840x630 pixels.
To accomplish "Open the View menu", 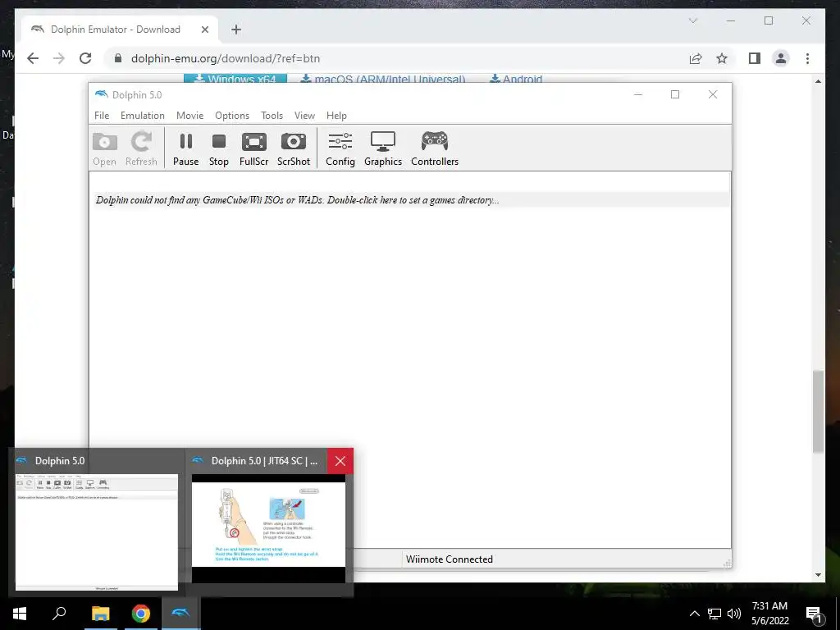I will pyautogui.click(x=304, y=115).
